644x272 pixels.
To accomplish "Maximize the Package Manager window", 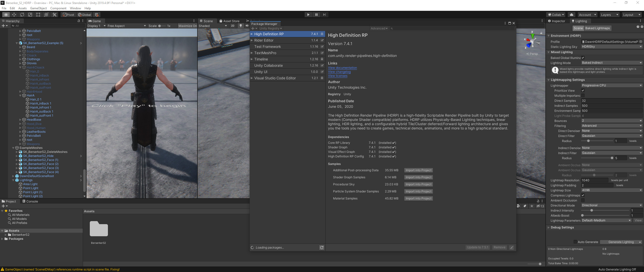I will [510, 23].
